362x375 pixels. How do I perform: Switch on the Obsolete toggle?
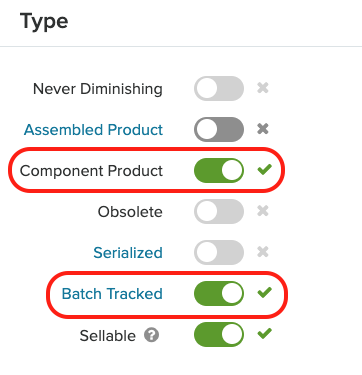pyautogui.click(x=219, y=211)
